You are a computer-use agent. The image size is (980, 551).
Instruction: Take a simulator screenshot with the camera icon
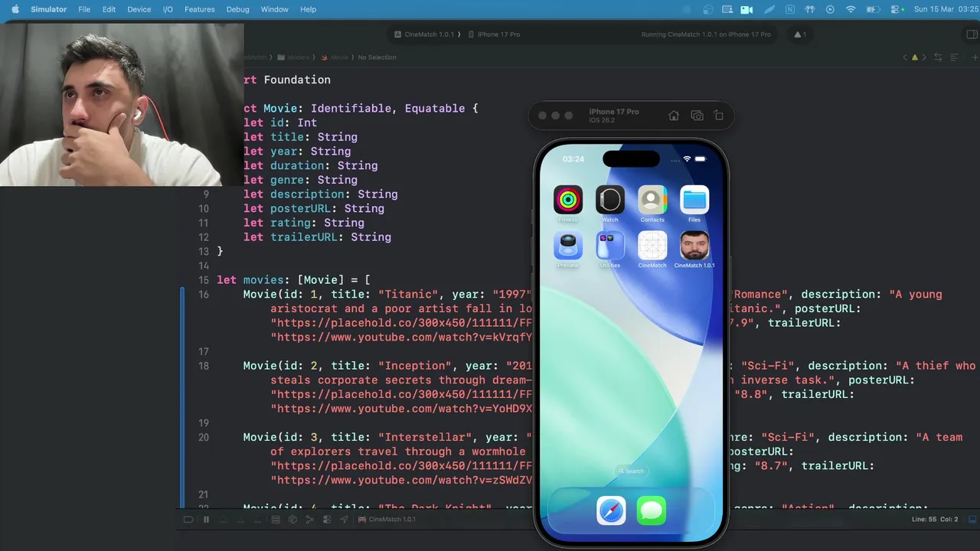(x=697, y=116)
